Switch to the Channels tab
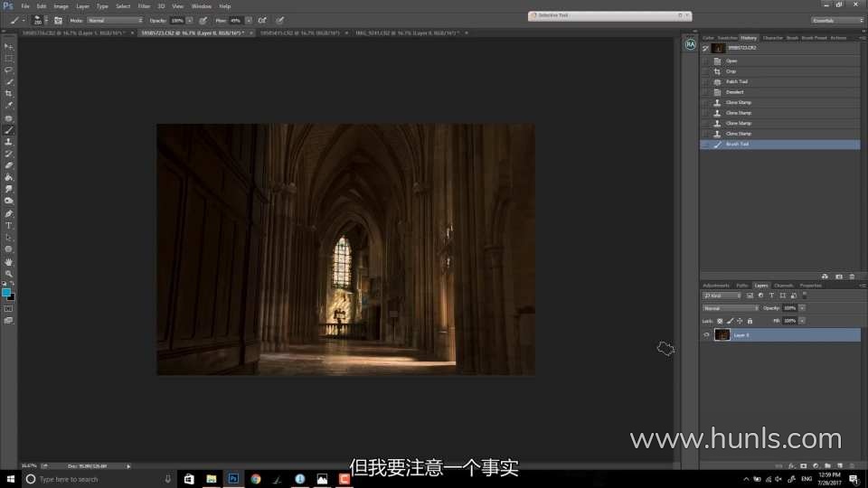Screen dimensions: 868x488 coord(783,286)
